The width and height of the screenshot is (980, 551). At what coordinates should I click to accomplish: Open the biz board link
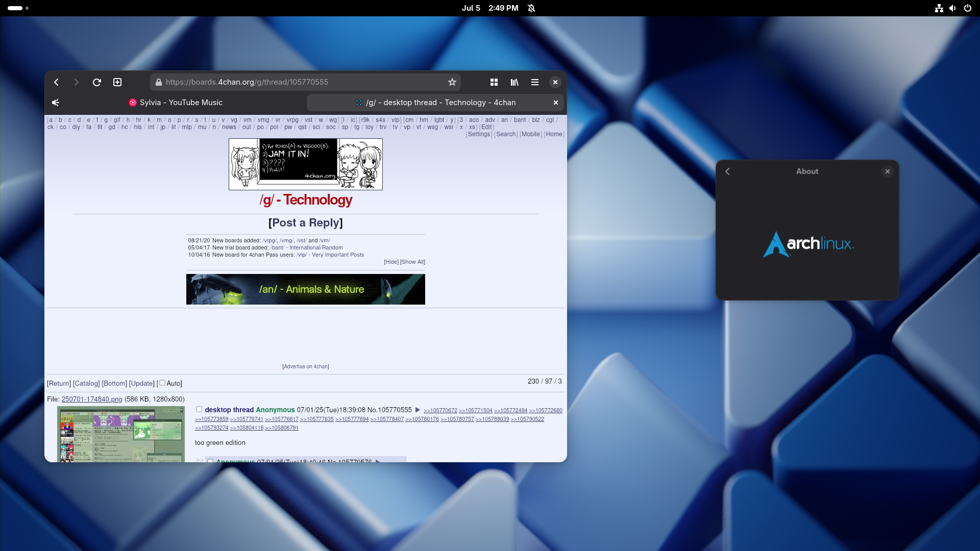click(x=536, y=120)
